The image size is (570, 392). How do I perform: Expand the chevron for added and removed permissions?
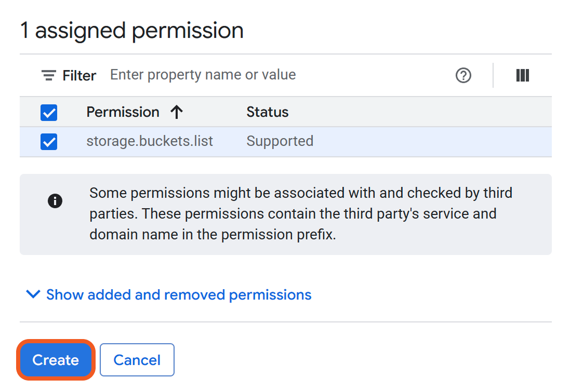coord(33,295)
